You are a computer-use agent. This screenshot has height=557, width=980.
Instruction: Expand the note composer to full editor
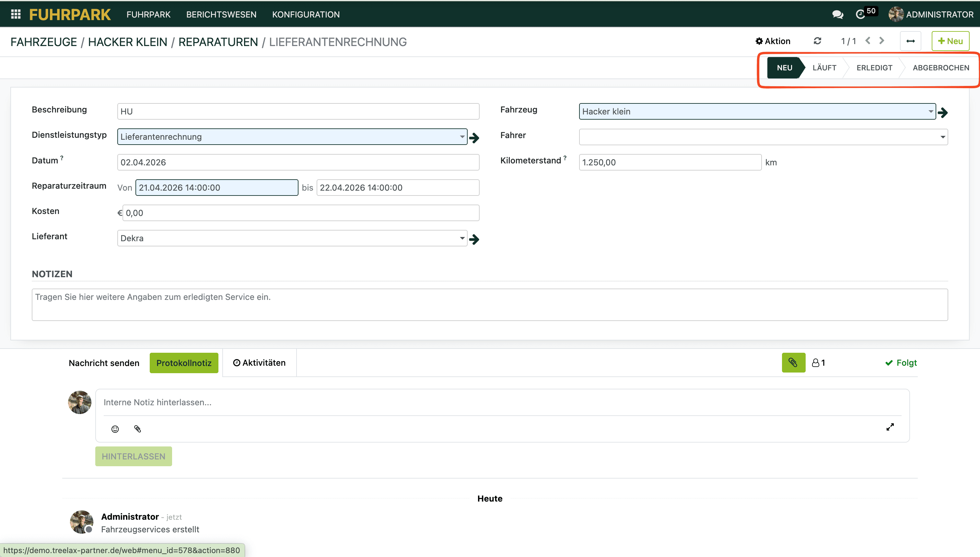[x=890, y=427]
